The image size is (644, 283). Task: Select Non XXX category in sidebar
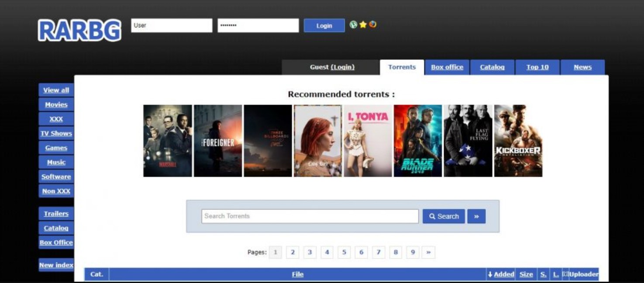click(56, 191)
